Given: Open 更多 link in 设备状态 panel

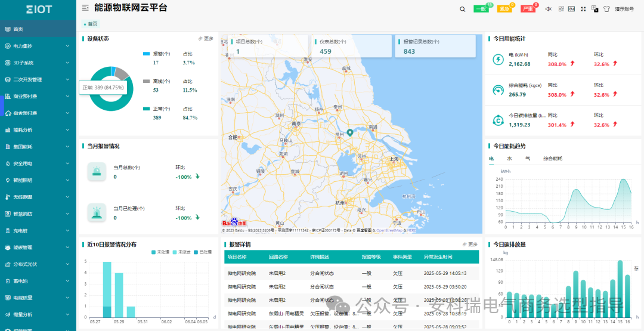Looking at the screenshot, I should (x=206, y=39).
